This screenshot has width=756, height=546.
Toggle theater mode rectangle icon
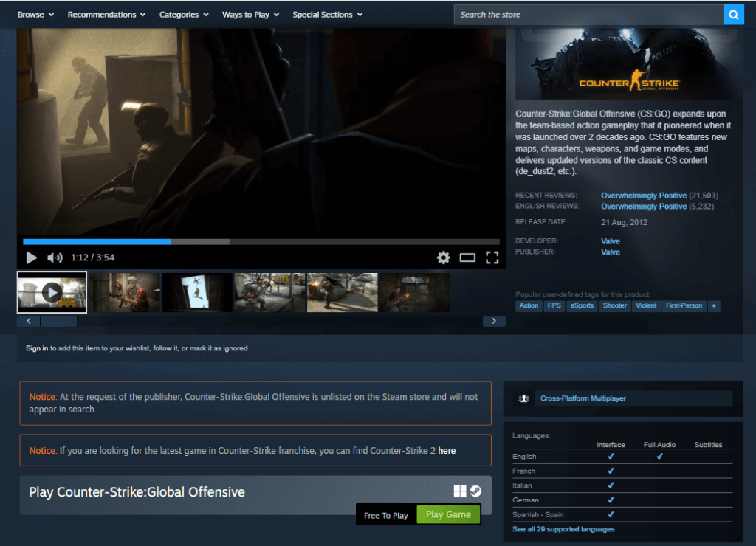(x=467, y=258)
